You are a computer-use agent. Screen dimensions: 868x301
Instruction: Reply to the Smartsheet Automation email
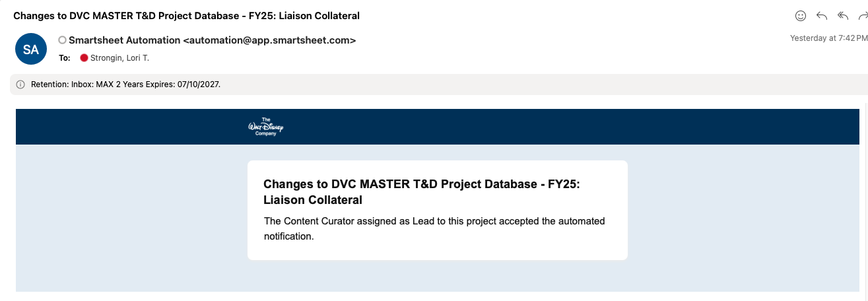click(x=822, y=15)
